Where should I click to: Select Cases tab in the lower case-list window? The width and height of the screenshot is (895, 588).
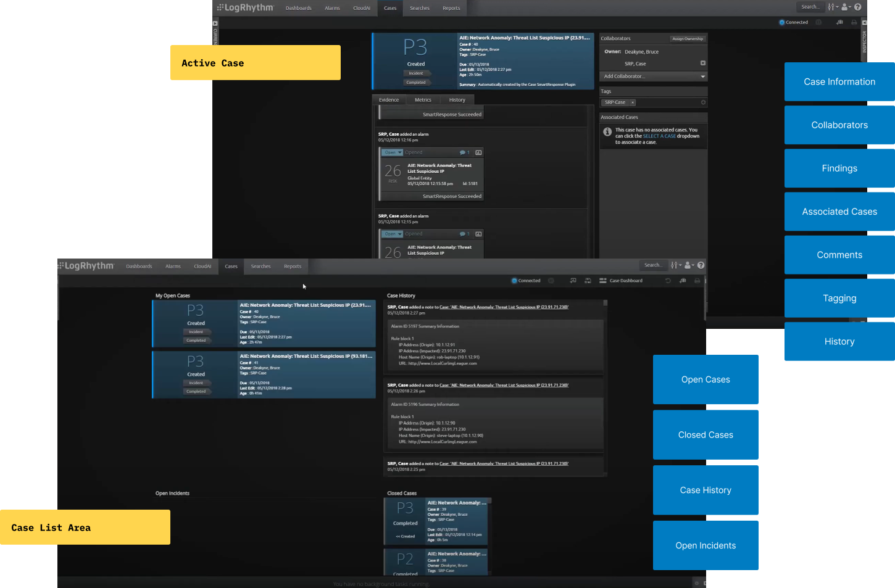(231, 267)
